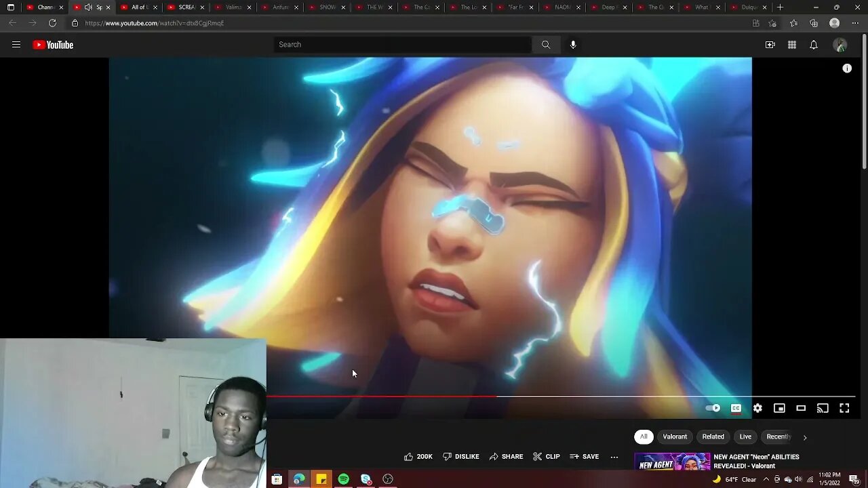Screen dimensions: 868x488
Task: Start voice search with the microphone
Action: 573,45
